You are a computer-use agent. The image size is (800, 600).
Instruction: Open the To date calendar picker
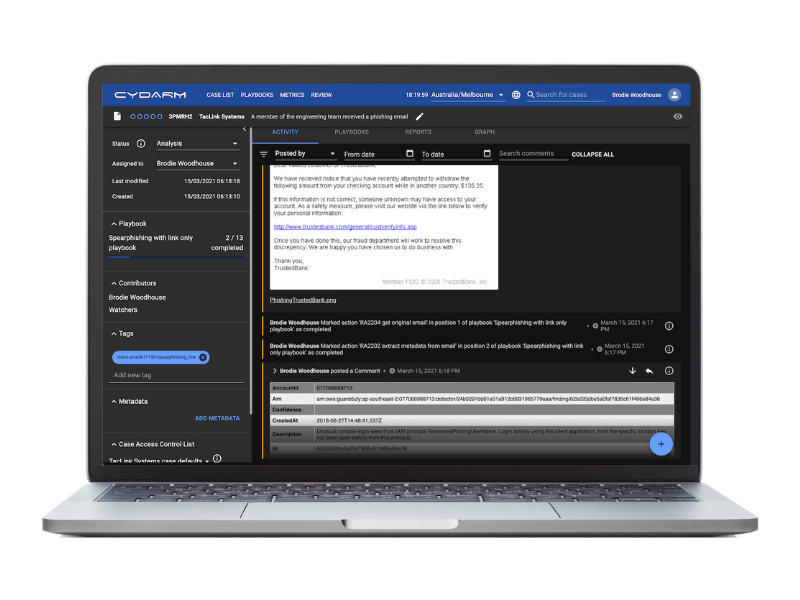coord(487,154)
